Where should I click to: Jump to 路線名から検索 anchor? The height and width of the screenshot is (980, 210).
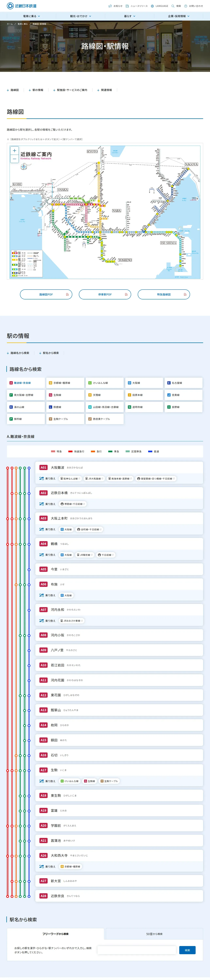[18, 353]
